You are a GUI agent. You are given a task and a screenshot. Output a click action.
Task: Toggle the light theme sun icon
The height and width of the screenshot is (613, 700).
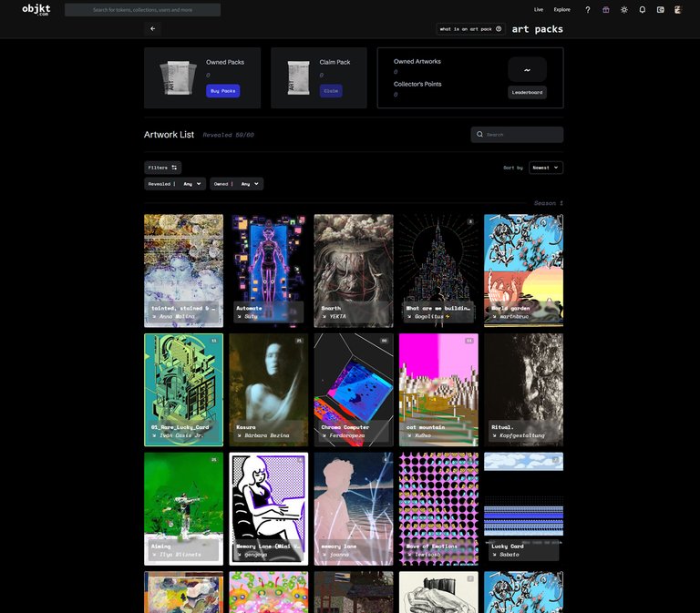tap(624, 10)
